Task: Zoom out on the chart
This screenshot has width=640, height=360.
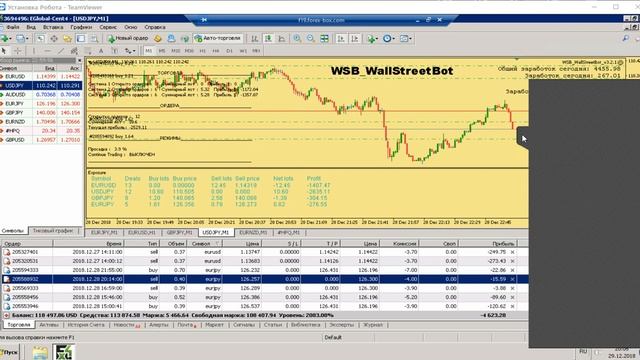Action: click(x=311, y=38)
